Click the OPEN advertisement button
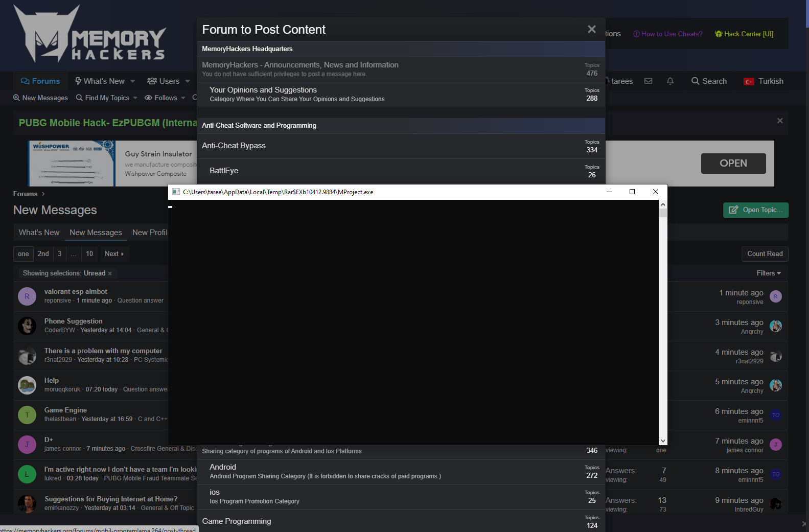 click(x=733, y=163)
